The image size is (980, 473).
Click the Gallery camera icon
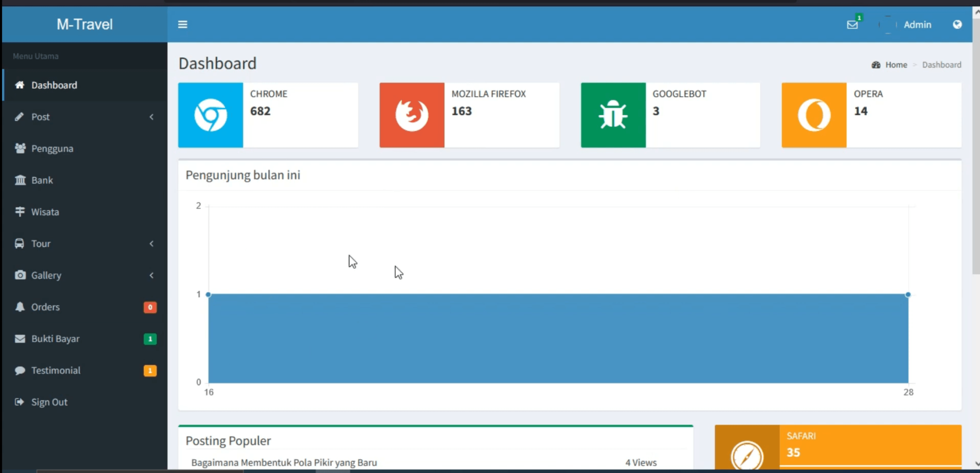pos(20,275)
